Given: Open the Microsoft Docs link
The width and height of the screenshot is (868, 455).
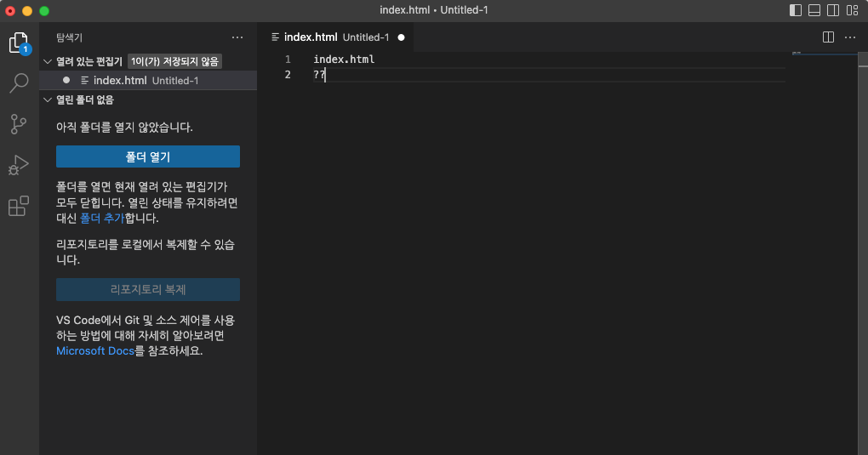Looking at the screenshot, I should tap(95, 351).
